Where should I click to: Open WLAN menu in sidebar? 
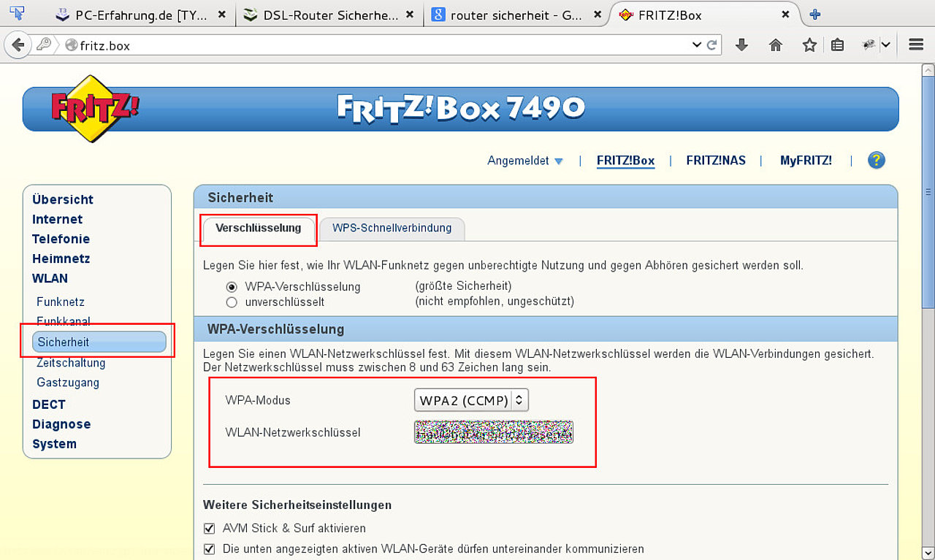coord(50,278)
